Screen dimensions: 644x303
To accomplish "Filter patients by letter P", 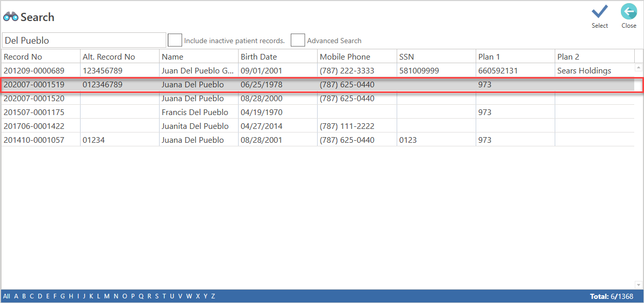I will 133,296.
